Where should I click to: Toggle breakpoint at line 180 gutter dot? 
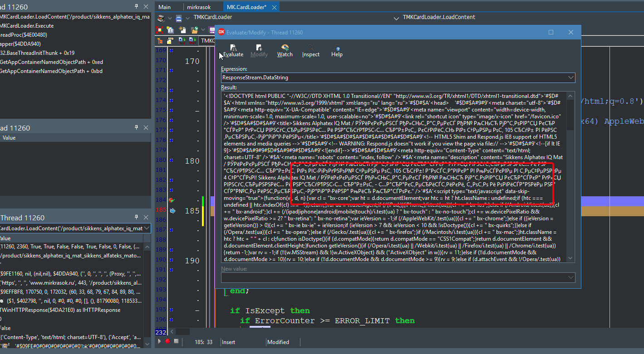click(172, 160)
